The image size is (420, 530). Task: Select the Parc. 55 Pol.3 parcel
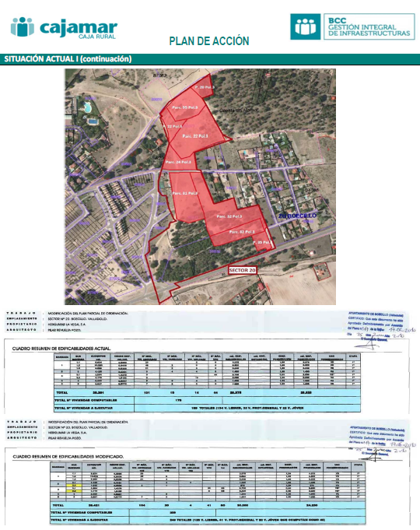[185, 107]
